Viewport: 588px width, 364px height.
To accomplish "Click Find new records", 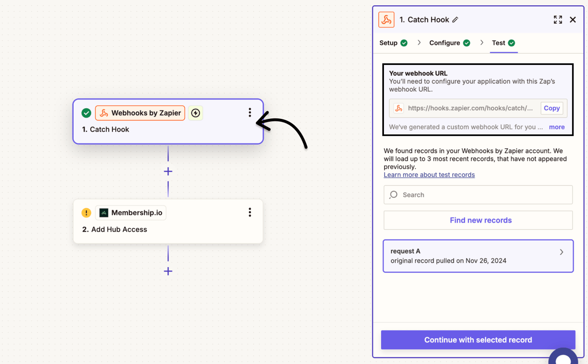I will pyautogui.click(x=478, y=220).
